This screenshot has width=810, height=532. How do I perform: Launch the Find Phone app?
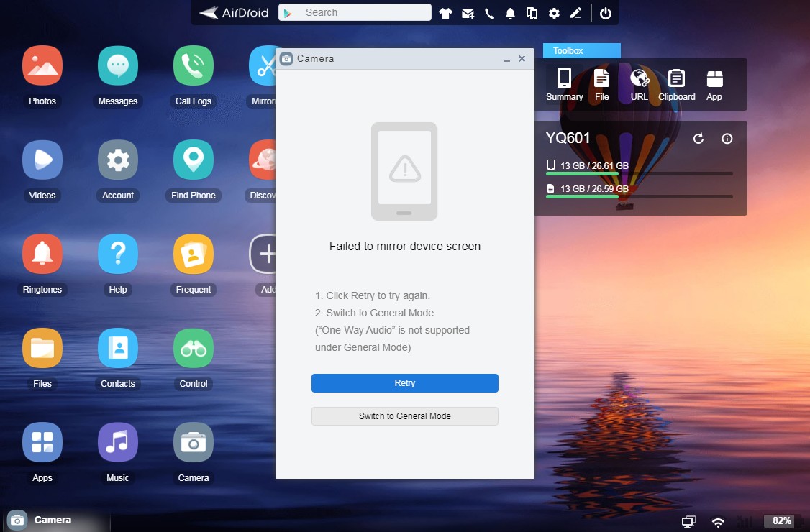(194, 160)
